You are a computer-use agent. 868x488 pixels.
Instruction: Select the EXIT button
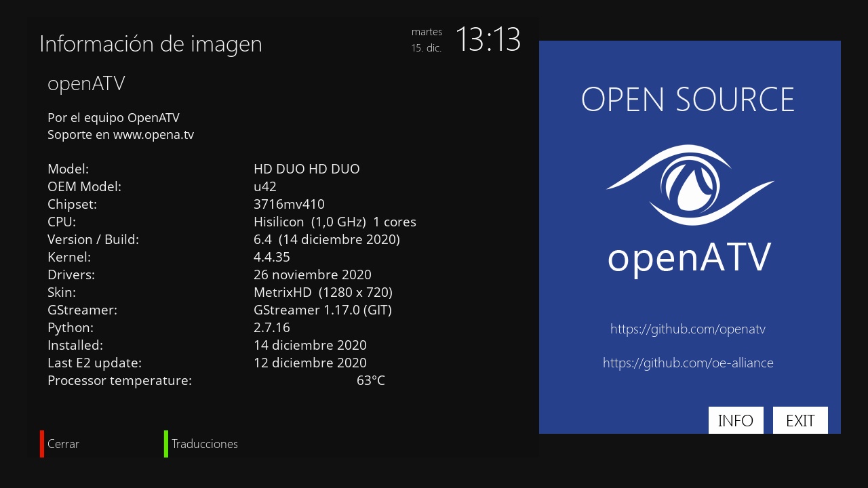tap(800, 420)
